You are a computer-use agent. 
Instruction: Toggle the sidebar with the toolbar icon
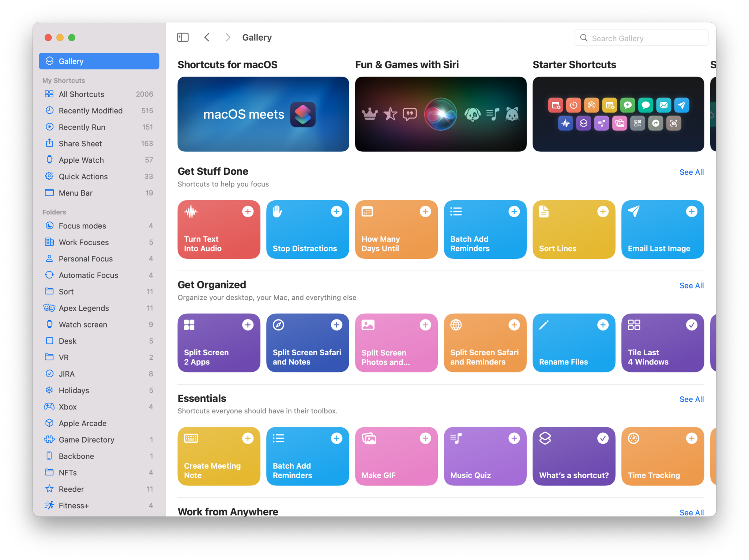click(183, 37)
